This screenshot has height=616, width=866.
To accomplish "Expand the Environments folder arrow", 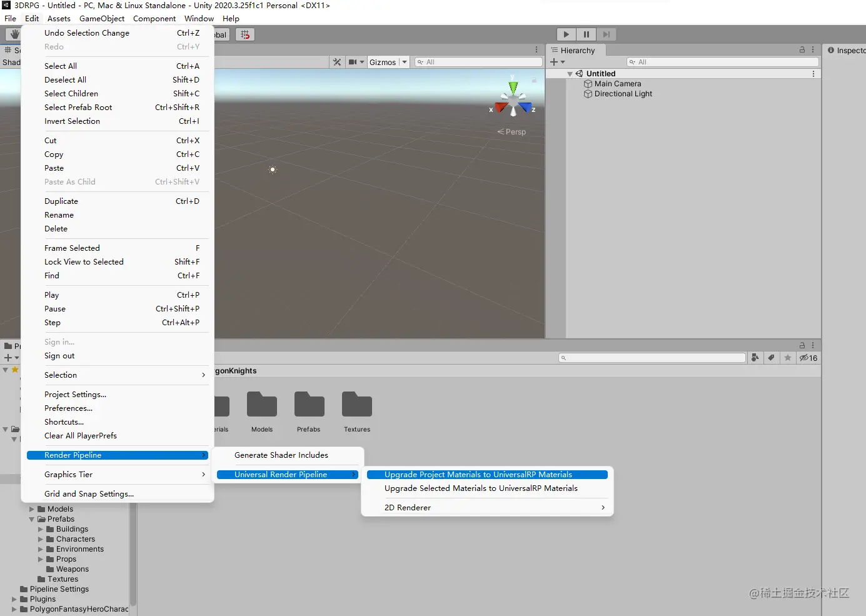I will (41, 549).
